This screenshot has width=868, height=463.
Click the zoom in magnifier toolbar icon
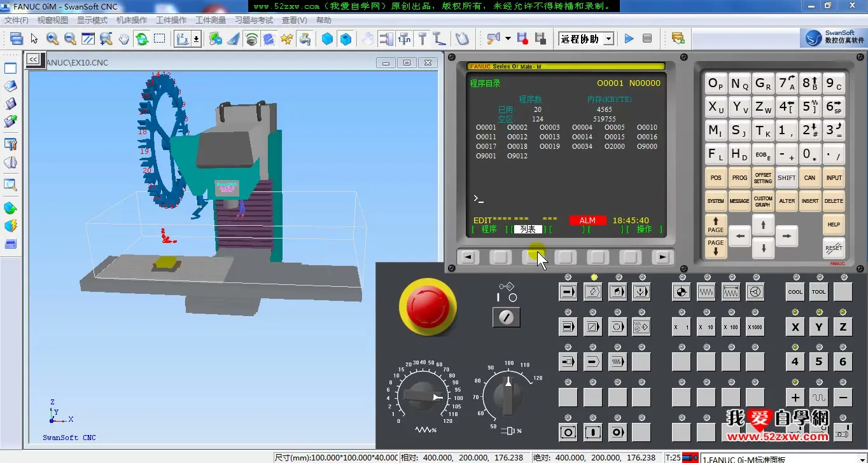point(52,39)
